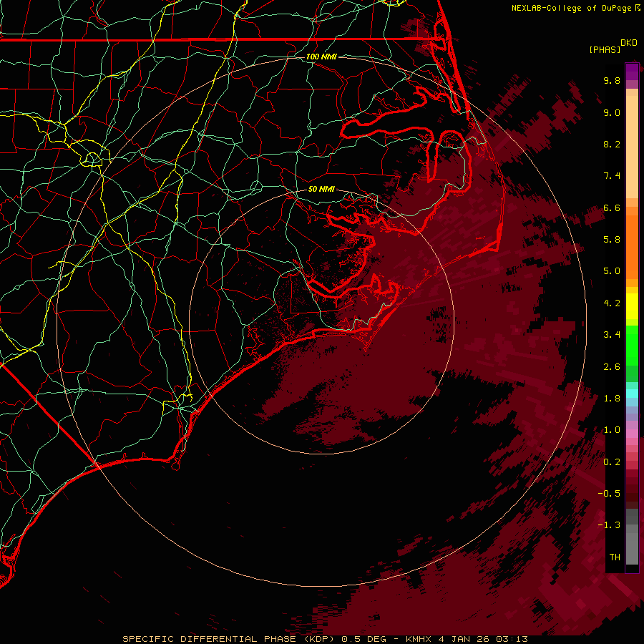Click the NEXLAB-College of DuPage label
This screenshot has width=644, height=644.
(572, 8)
